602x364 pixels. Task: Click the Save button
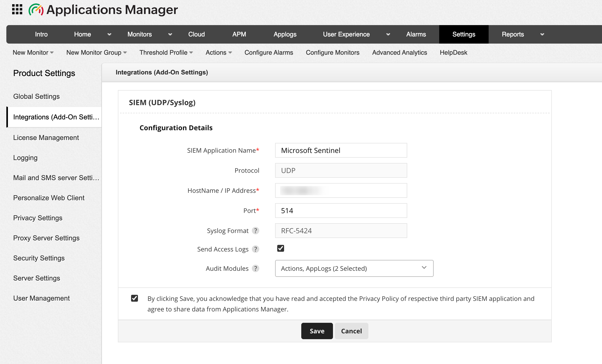tap(317, 331)
